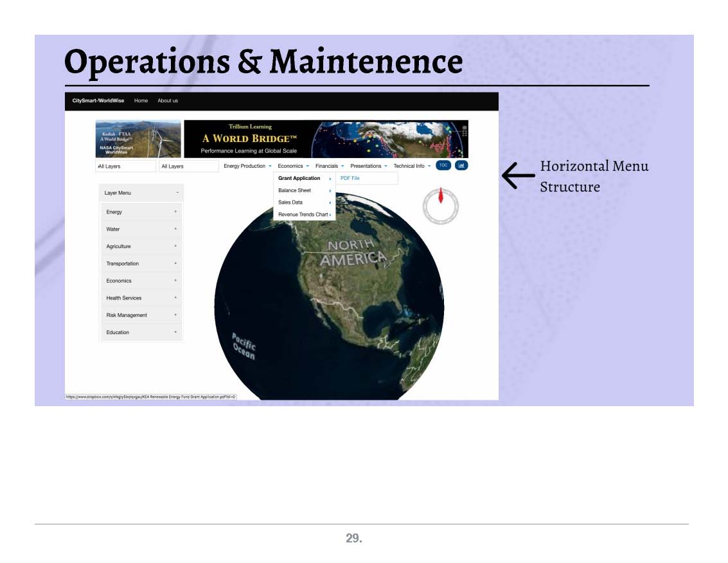The image size is (728, 563).
Task: Click the A World Bridge banner
Action: [326, 139]
